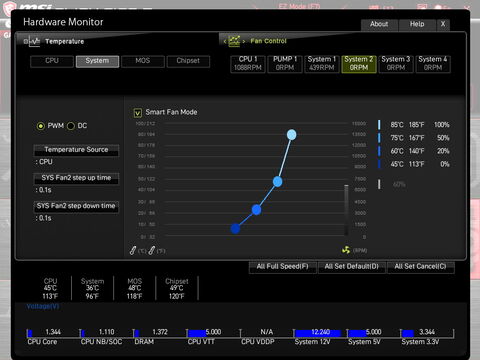Switch to System 3 fan tab
The width and height of the screenshot is (480, 360).
point(396,64)
